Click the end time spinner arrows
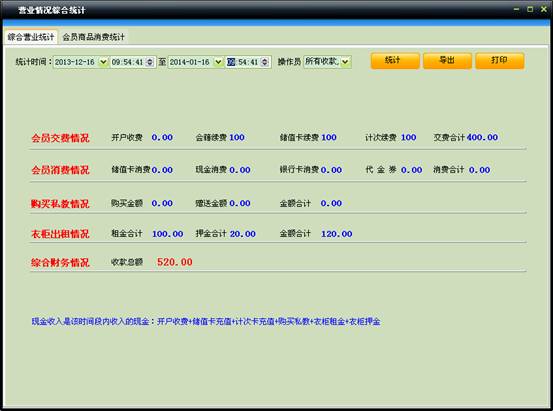Image resolution: width=553 pixels, height=411 pixels. tap(265, 62)
